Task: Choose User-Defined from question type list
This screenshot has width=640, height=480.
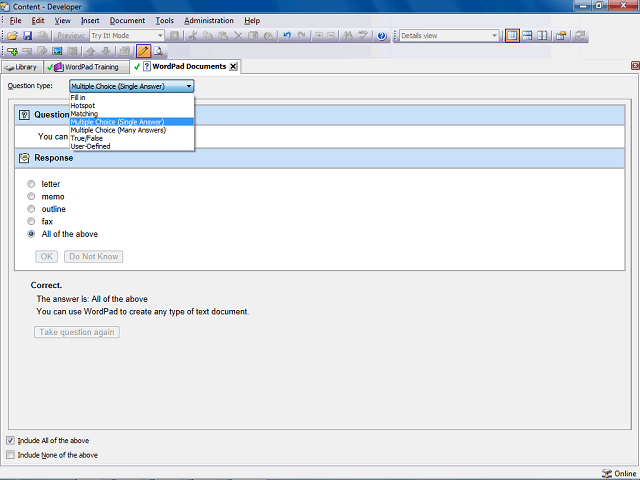Action: point(131,146)
